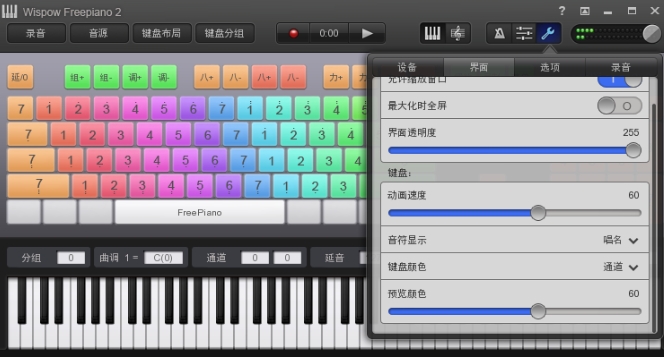Screen dimensions: 664x361
Task: Switch to sheet music staff view icon
Action: [x=457, y=33]
